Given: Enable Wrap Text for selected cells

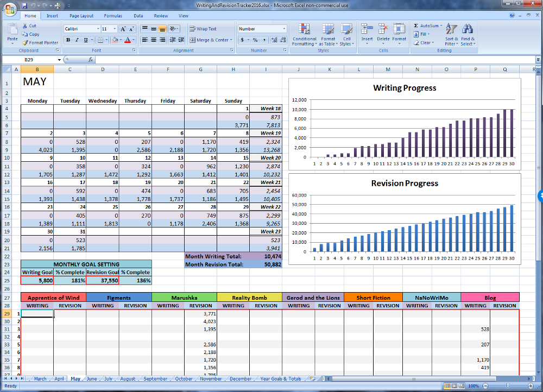Looking at the screenshot, I should [x=206, y=29].
